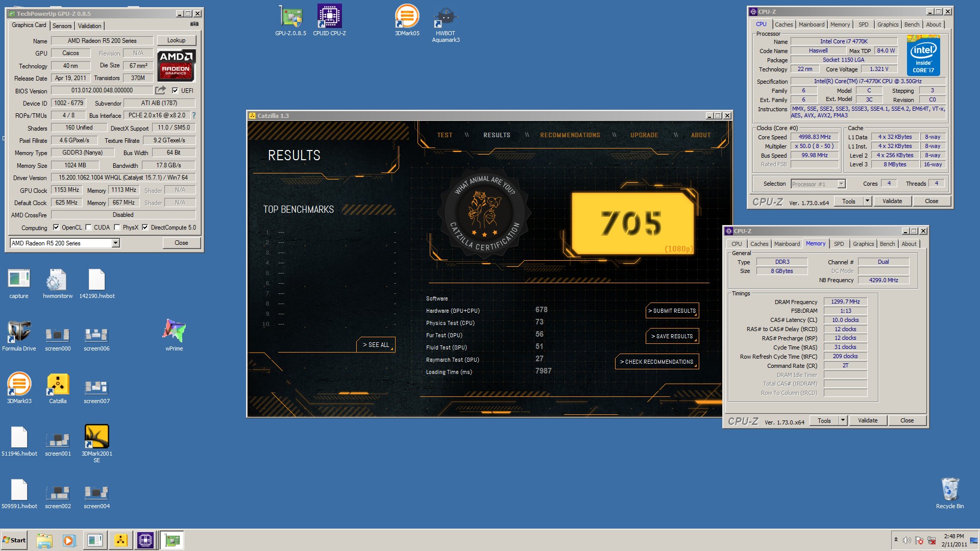Toggle the CUDA checkbox
This screenshot has width=980, height=551.
[x=88, y=228]
